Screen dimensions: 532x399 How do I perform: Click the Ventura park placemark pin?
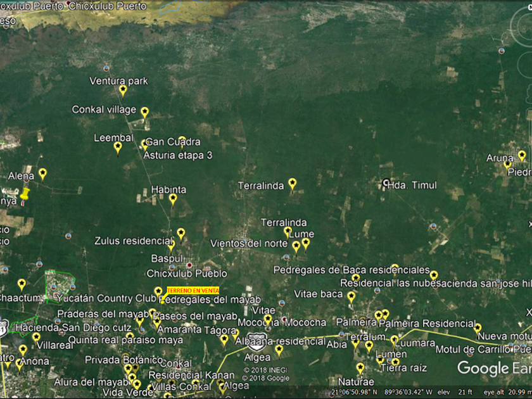pyautogui.click(x=123, y=91)
